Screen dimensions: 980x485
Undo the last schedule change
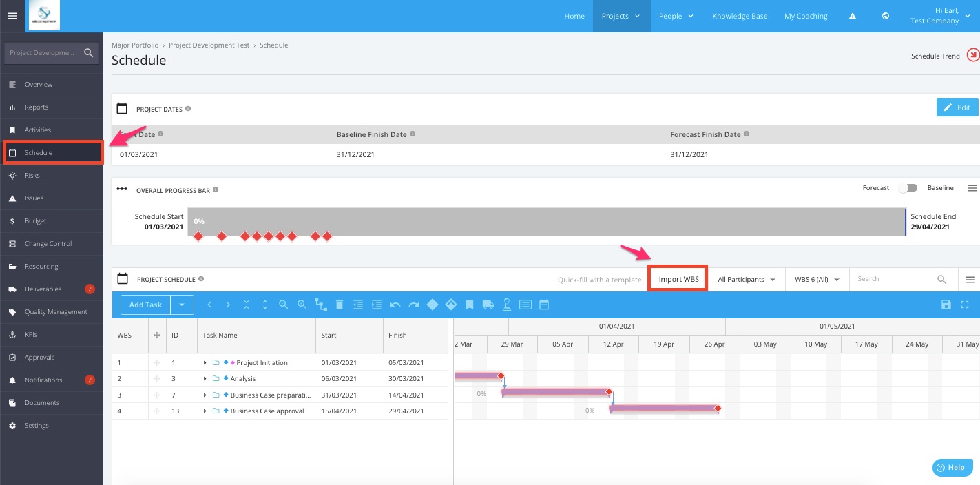click(x=395, y=305)
